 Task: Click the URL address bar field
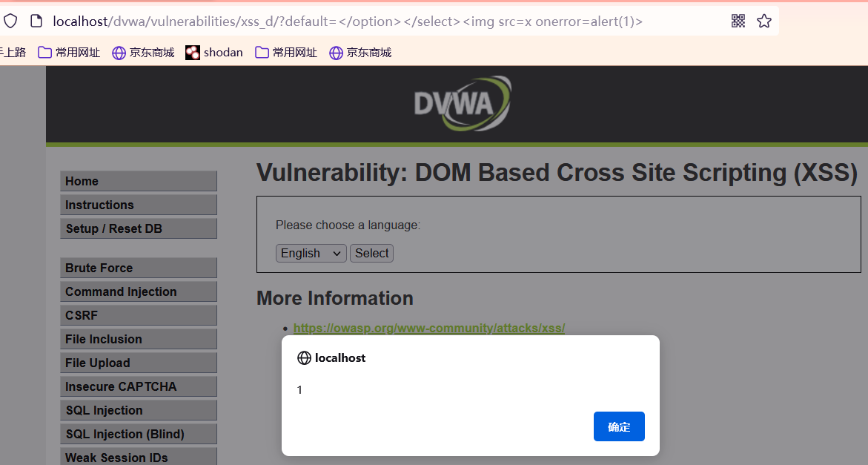371,21
